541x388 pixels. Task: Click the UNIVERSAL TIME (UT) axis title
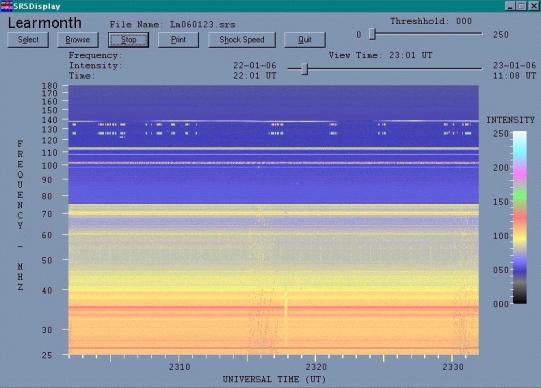[x=274, y=379]
